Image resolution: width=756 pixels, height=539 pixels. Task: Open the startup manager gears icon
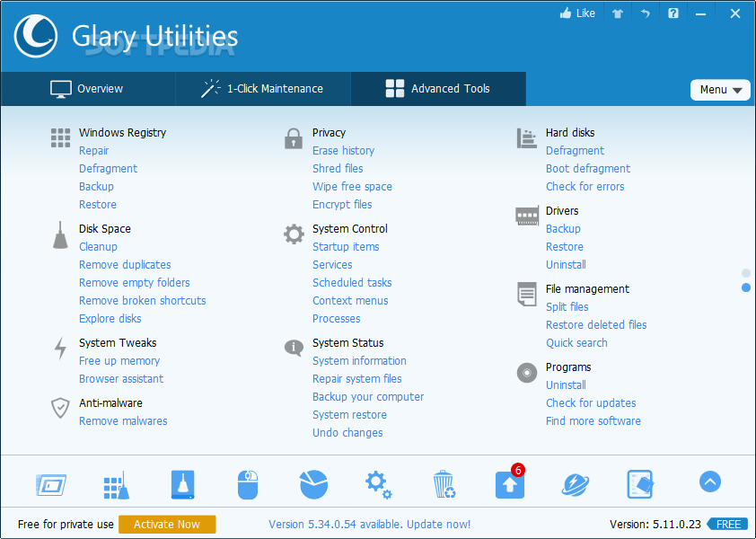coord(378,483)
